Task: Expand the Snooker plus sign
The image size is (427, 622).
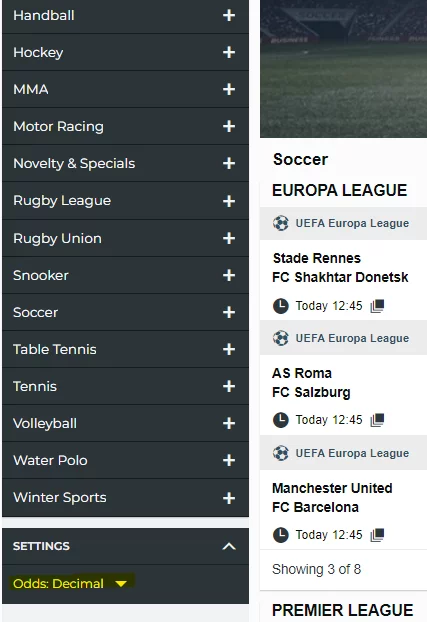Action: (229, 275)
